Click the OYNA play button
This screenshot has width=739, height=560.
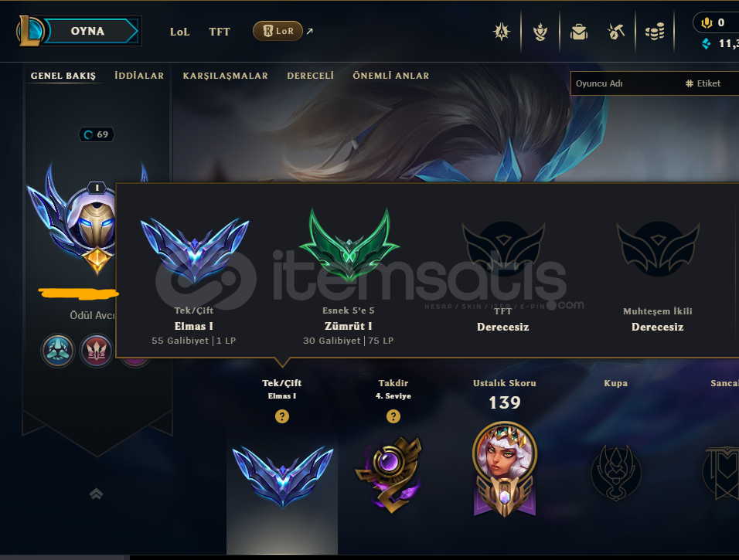click(87, 31)
